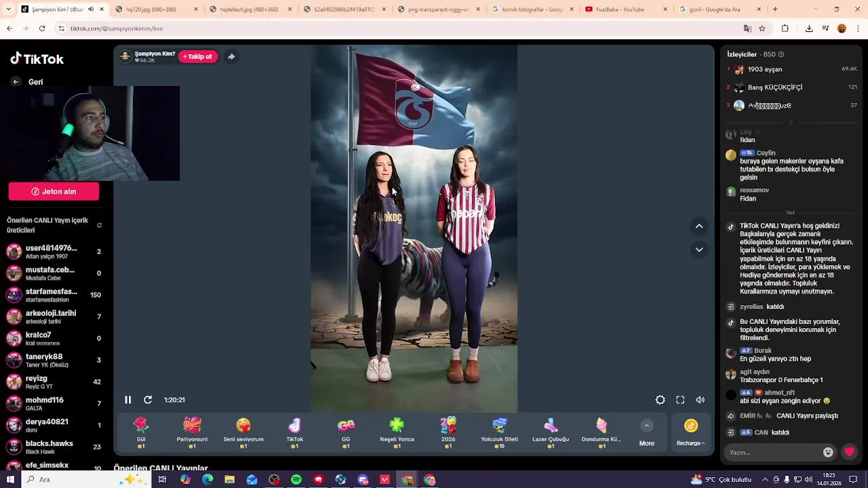This screenshot has height=488, width=868.
Task: Open reyizg live channel
Action: (x=54, y=382)
